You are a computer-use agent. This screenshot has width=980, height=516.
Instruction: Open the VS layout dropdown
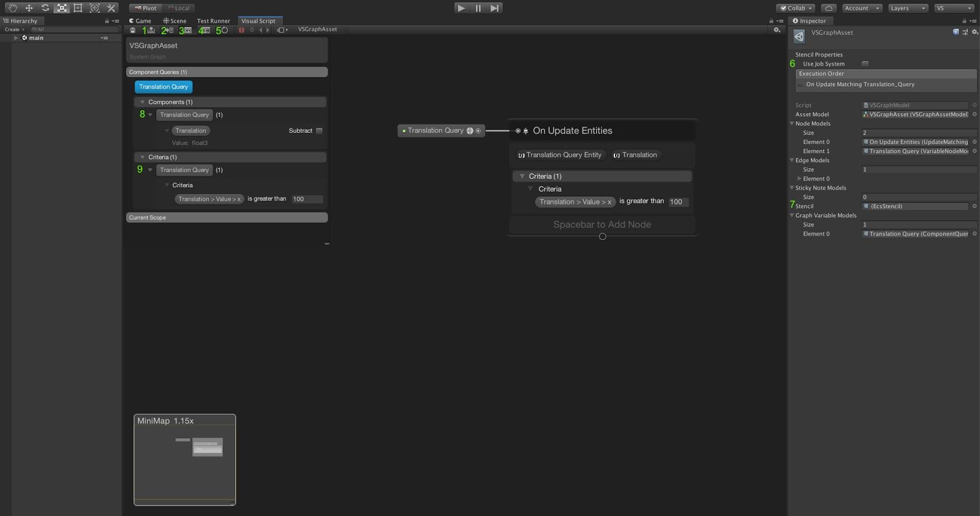click(954, 8)
